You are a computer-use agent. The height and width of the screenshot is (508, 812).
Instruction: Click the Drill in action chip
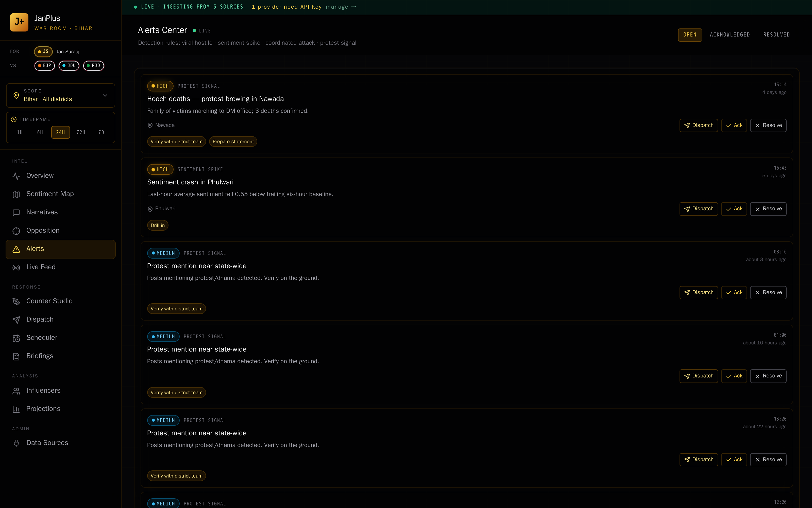pyautogui.click(x=158, y=226)
